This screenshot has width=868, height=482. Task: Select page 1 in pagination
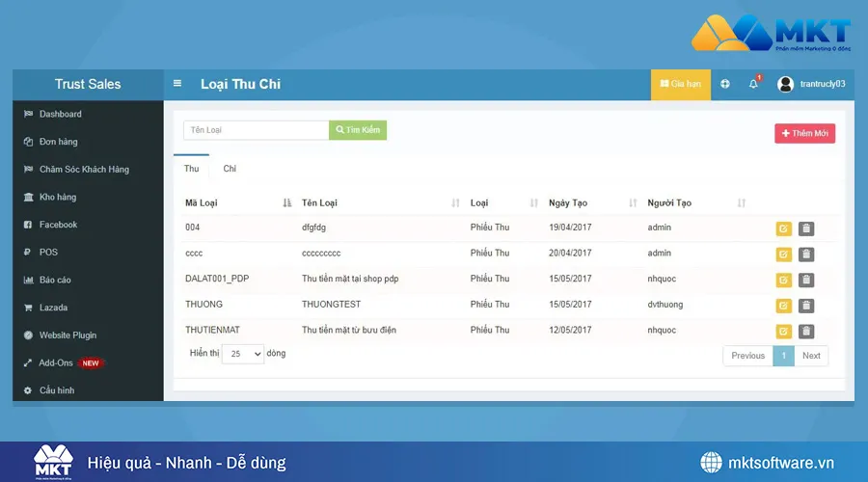pos(783,356)
